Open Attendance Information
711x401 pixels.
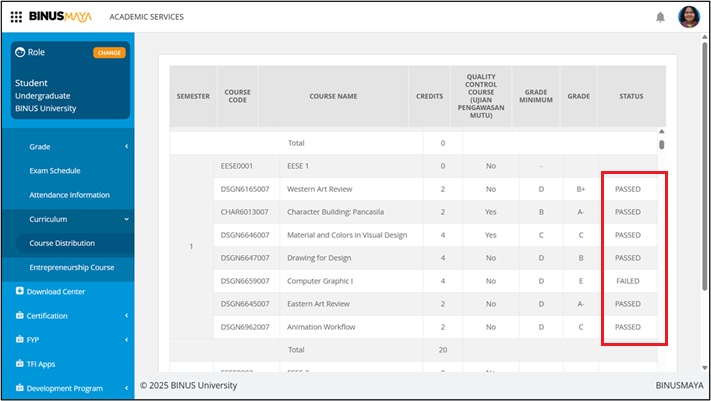tap(69, 195)
